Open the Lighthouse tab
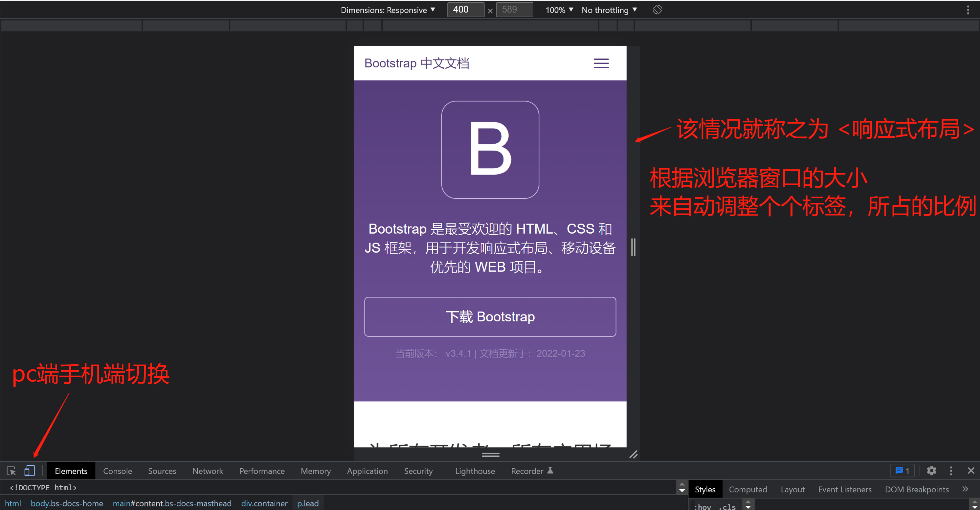This screenshot has width=980, height=510. point(475,471)
